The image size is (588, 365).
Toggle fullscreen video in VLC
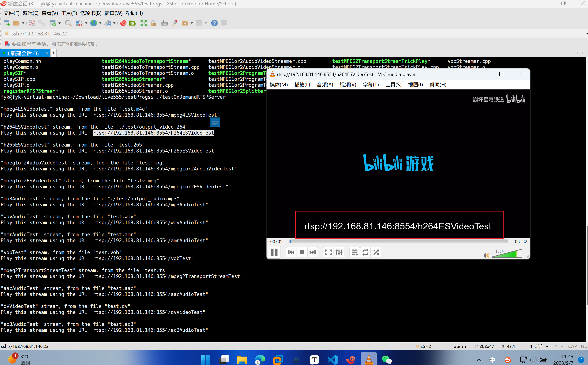[328, 252]
